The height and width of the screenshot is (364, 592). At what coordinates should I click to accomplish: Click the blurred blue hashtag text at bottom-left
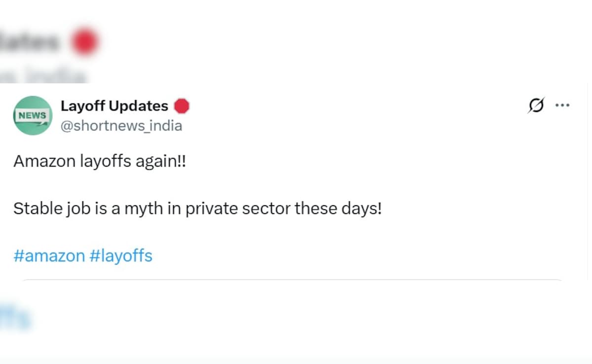point(15,318)
